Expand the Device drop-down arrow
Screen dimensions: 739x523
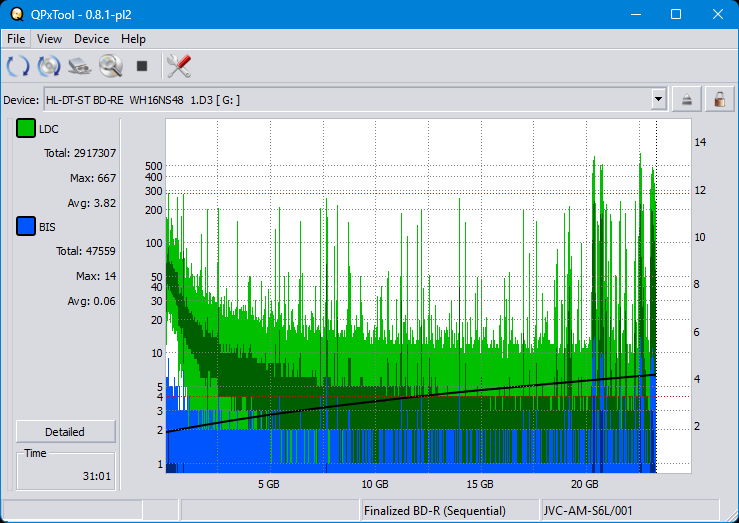[x=658, y=99]
